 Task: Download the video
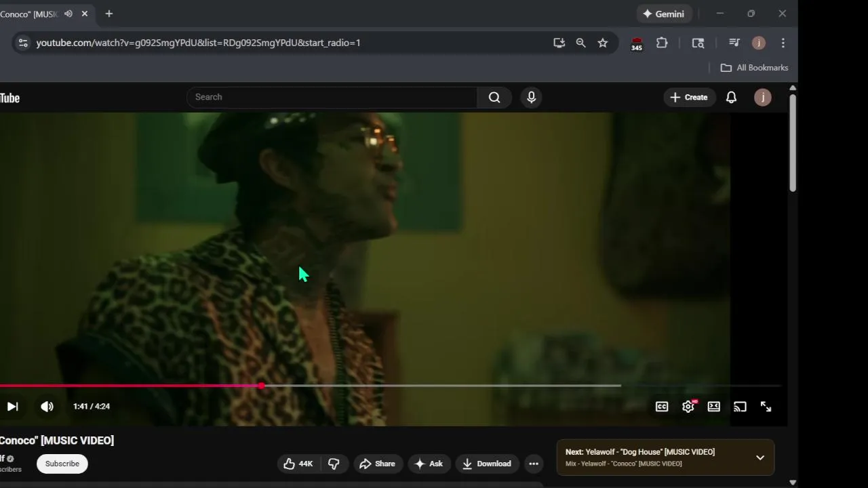click(487, 464)
